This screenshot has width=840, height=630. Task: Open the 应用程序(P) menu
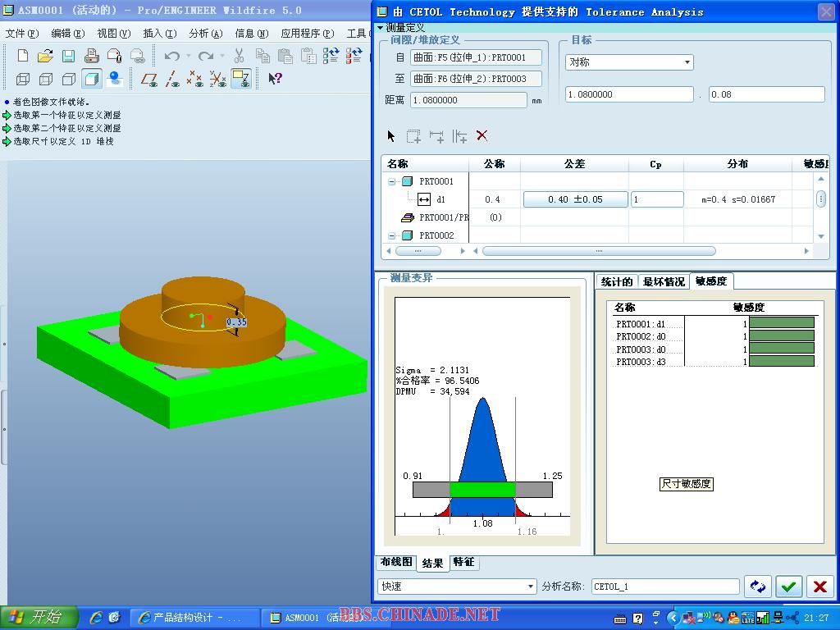pyautogui.click(x=308, y=34)
